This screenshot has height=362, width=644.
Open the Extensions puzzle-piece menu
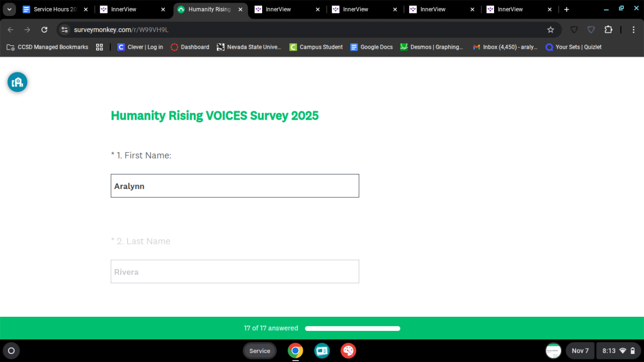point(608,30)
